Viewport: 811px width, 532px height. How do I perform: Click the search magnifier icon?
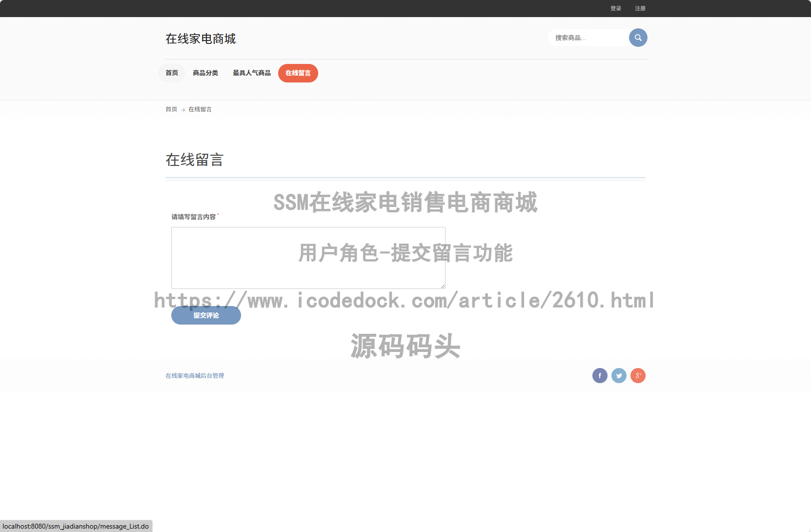coord(638,38)
